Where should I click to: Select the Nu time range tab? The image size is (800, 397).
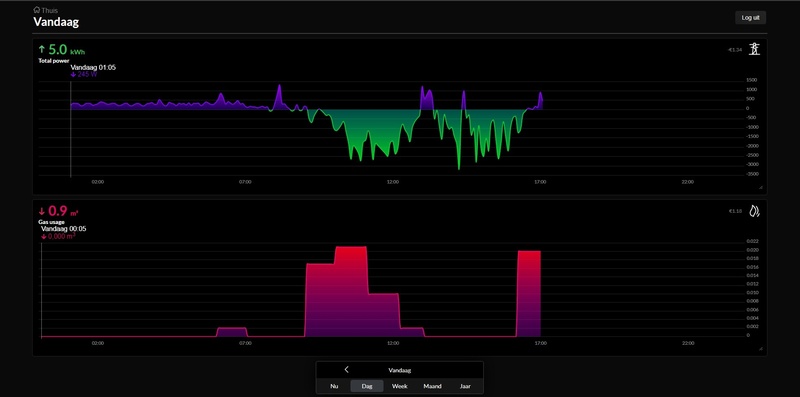pyautogui.click(x=334, y=386)
